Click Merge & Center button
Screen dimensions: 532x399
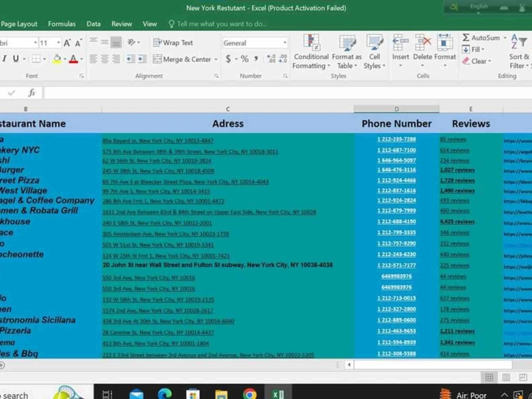coord(182,60)
